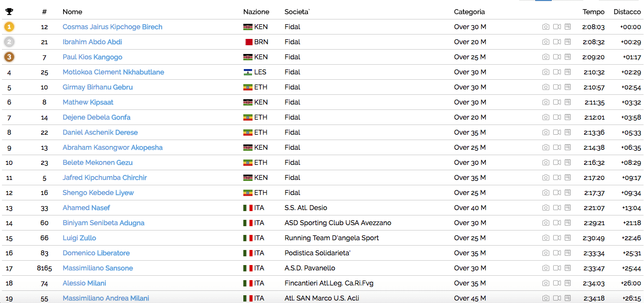The width and height of the screenshot is (644, 303).
Task: Click the bronze third-place medal icon
Action: [9, 57]
